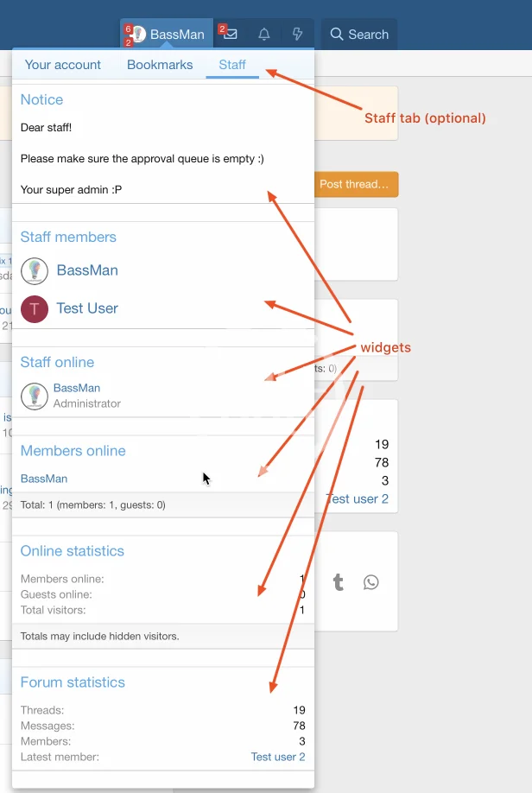Open Test User's profile link
532x793 pixels.
coord(87,308)
